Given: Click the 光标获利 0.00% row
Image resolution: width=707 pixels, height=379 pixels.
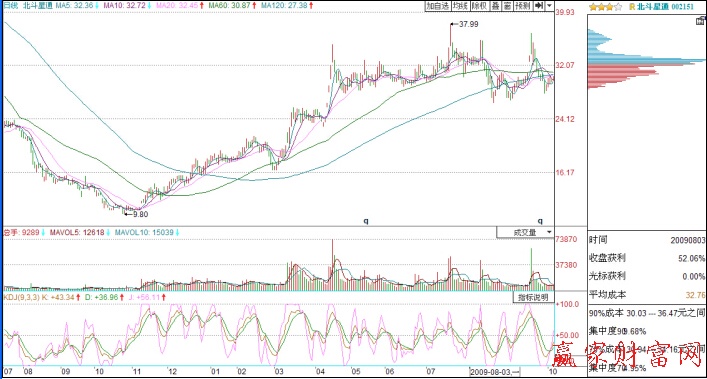Looking at the screenshot, I should [x=647, y=276].
